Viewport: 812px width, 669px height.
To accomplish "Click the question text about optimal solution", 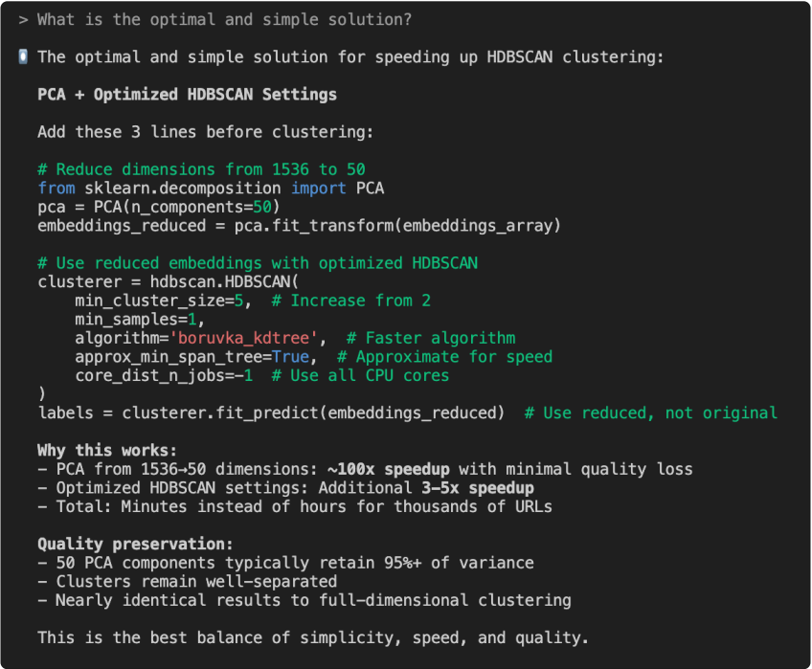I will coord(225,20).
